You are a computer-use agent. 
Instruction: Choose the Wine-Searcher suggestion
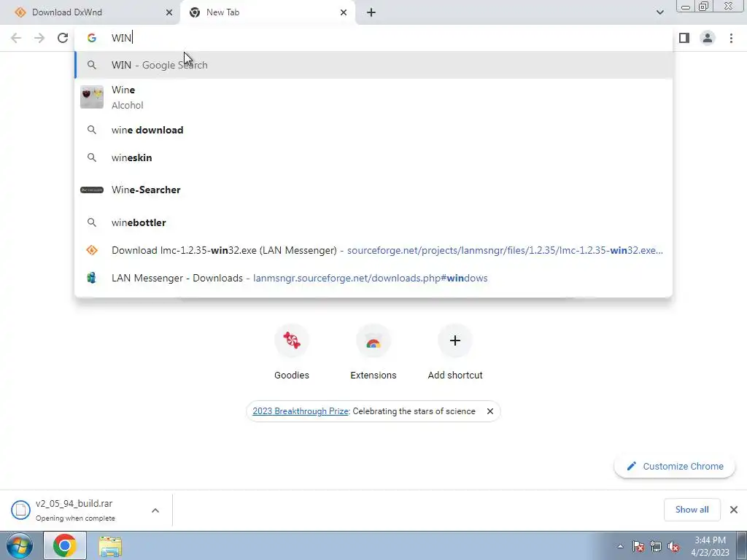[373, 190]
